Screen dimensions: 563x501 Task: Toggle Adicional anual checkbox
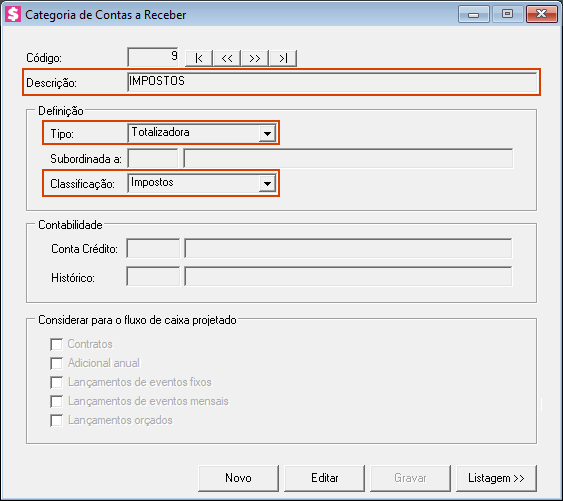(x=56, y=363)
